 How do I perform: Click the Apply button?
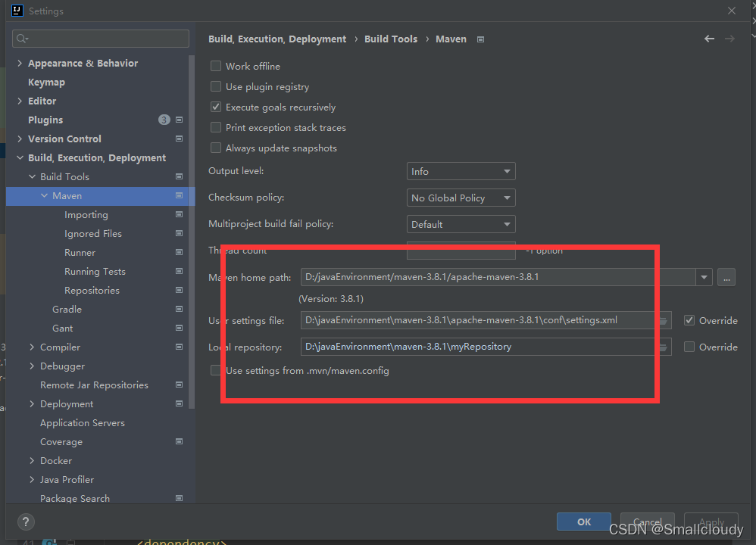click(711, 522)
